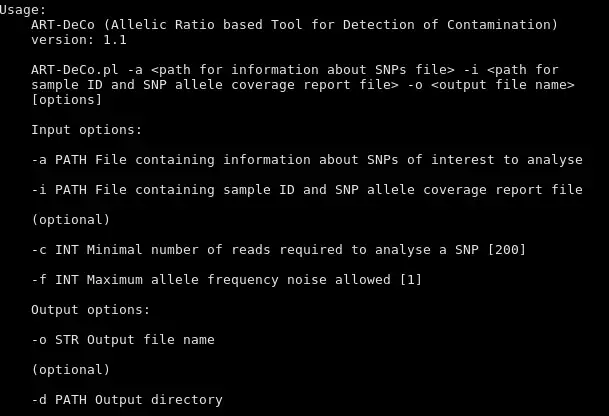Click '<path for information about SNPs file>' text
The image size is (609, 416).
click(303, 70)
